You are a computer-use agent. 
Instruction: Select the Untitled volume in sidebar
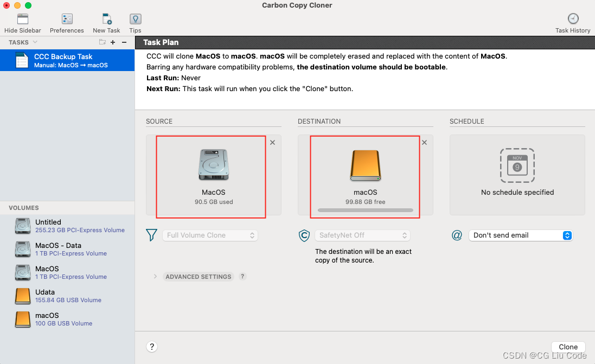tap(67, 226)
